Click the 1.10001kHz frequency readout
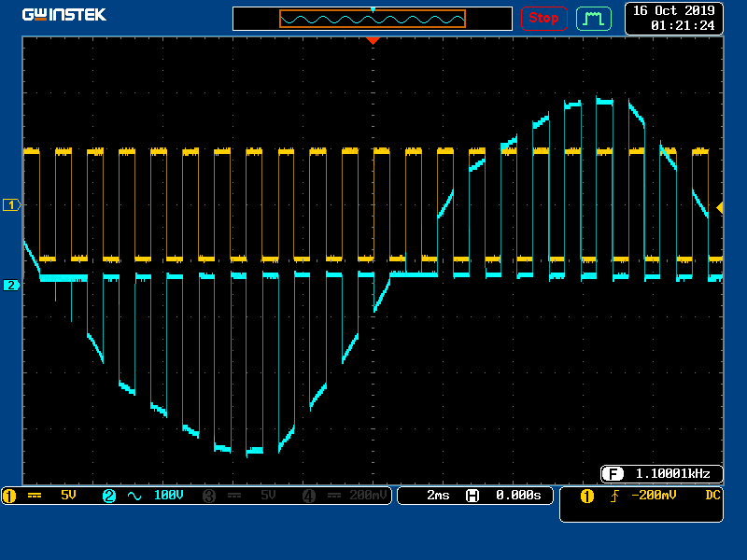The width and height of the screenshot is (747, 560). pos(672,473)
